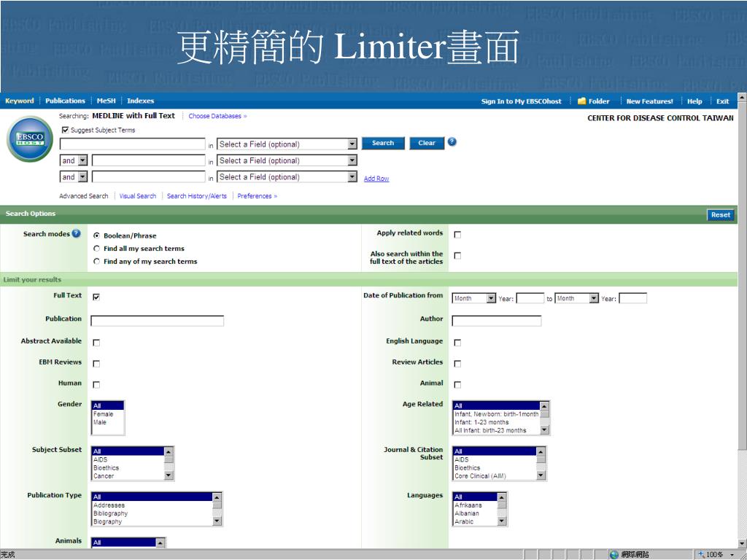Open the start Month dropdown

click(x=474, y=298)
